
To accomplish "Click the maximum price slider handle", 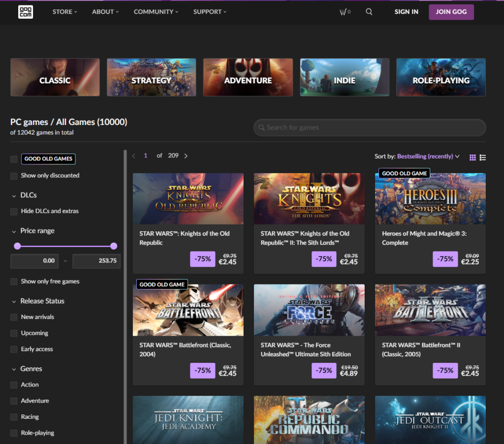I will [114, 246].
